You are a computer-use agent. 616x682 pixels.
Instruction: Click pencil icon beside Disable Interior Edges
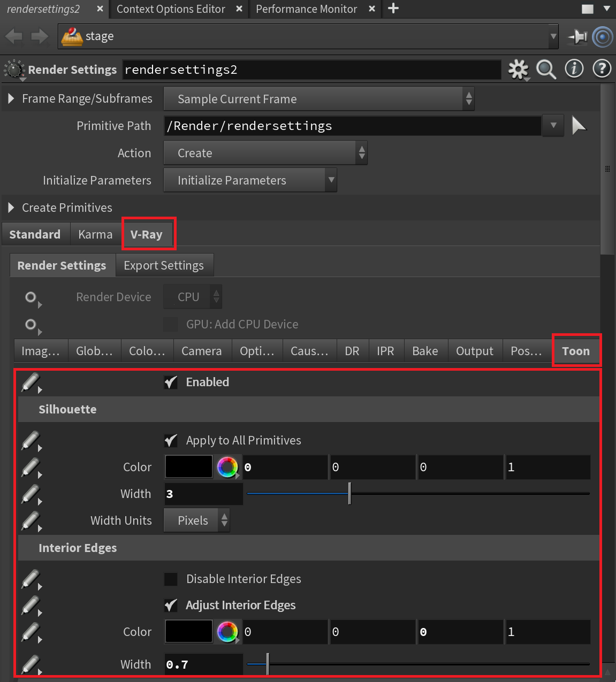pyautogui.click(x=31, y=579)
